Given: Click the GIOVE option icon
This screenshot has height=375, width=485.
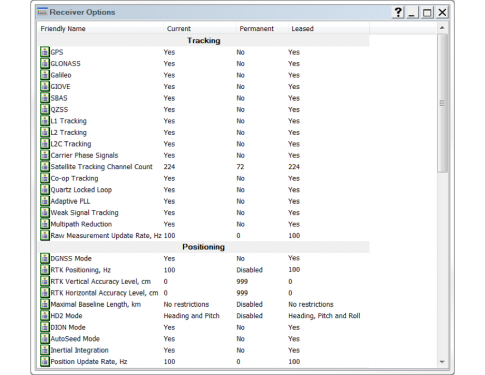Looking at the screenshot, I should pos(45,86).
